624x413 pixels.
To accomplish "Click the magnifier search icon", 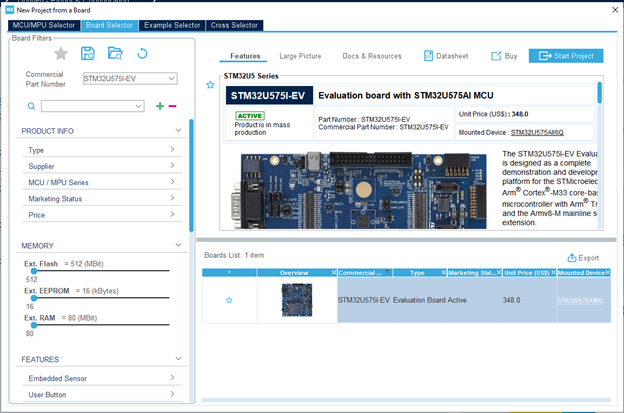I will click(x=31, y=106).
